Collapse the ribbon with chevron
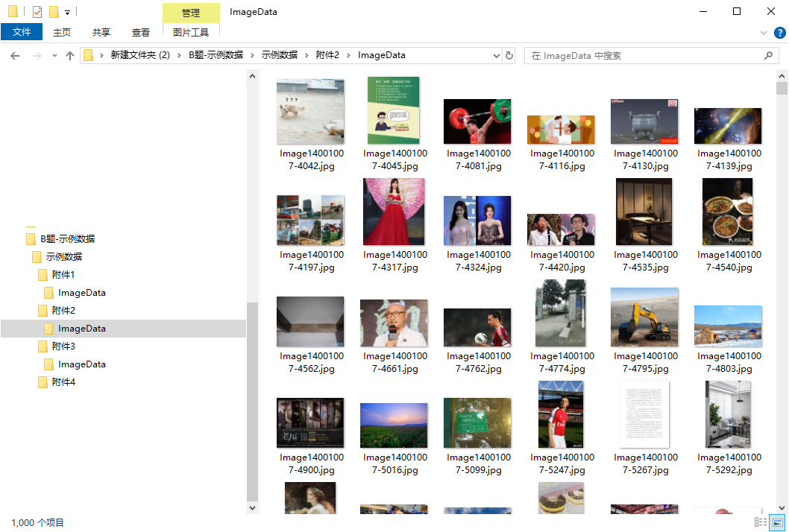 tap(764, 33)
